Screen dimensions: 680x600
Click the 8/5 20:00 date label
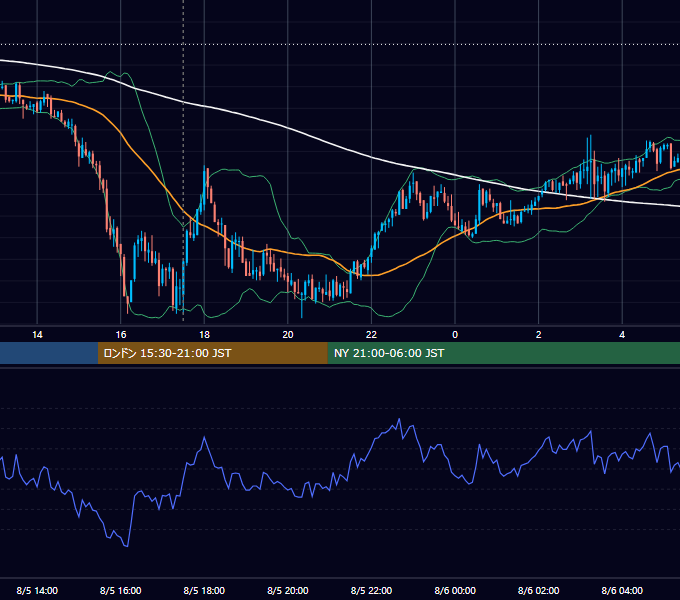click(x=288, y=591)
